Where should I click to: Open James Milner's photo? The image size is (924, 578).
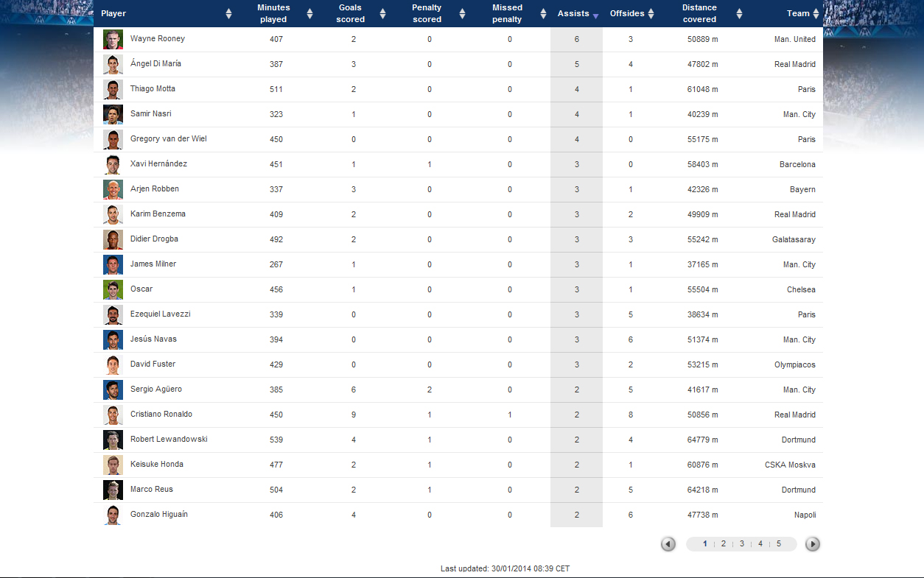pos(113,264)
